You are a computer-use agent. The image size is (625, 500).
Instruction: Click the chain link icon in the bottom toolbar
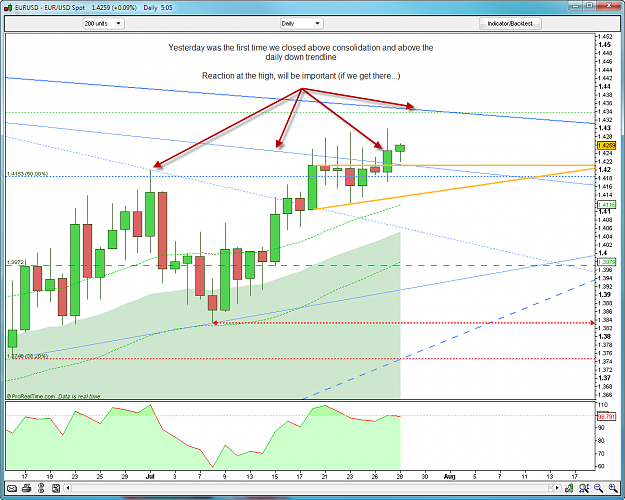coord(41,488)
